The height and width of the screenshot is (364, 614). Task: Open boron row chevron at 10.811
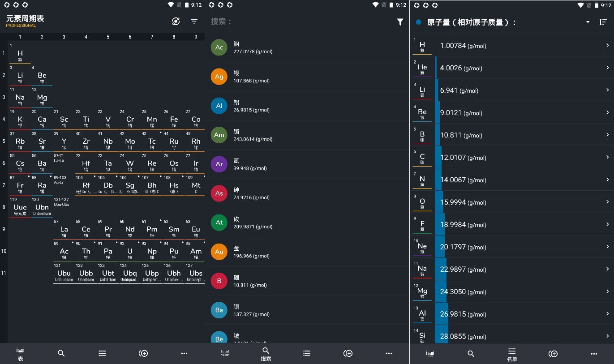pyautogui.click(x=607, y=135)
